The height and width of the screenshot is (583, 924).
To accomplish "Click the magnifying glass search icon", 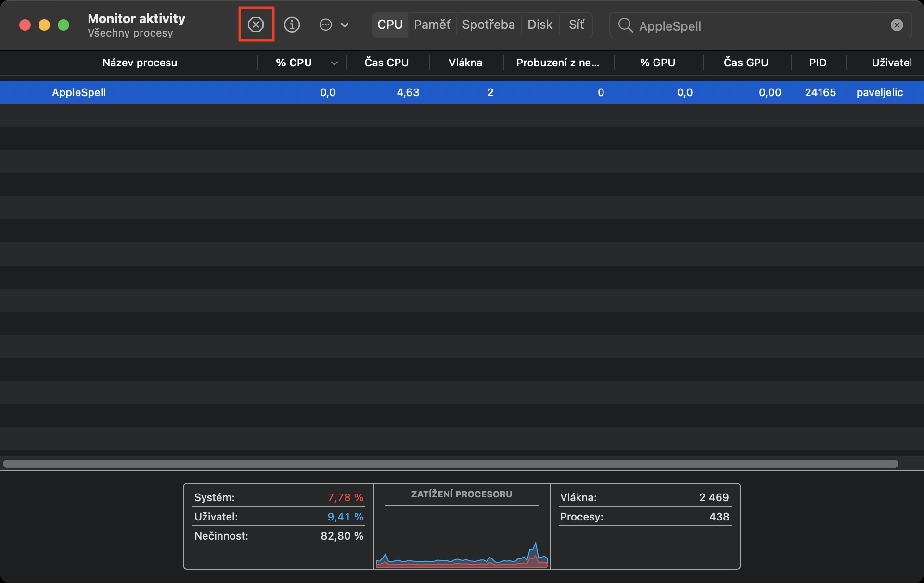I will [x=625, y=25].
